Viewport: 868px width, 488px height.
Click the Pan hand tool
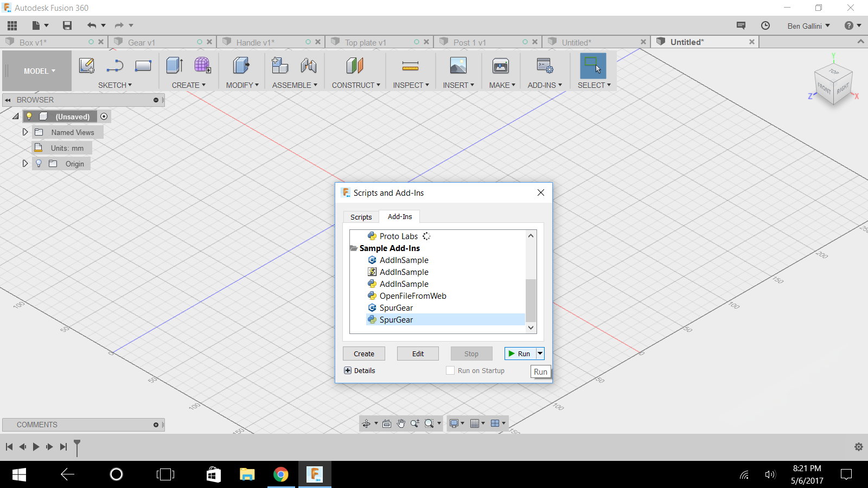(x=401, y=423)
